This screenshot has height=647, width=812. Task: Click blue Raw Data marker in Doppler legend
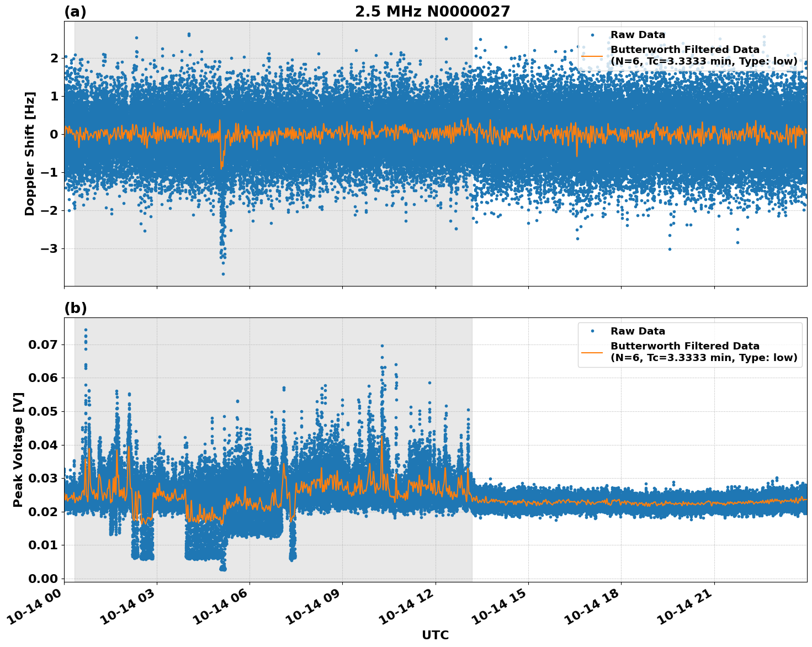click(592, 35)
